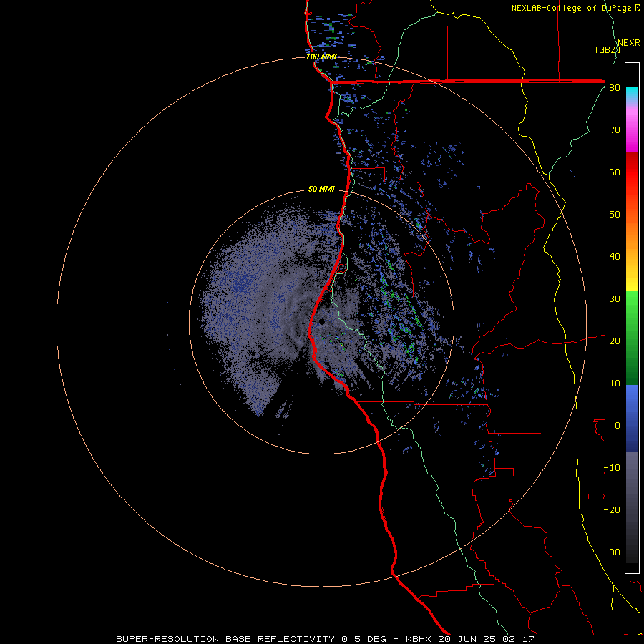Image resolution: width=644 pixels, height=644 pixels.
Task: Click the 100 NMI range ring label
Action: tap(321, 57)
